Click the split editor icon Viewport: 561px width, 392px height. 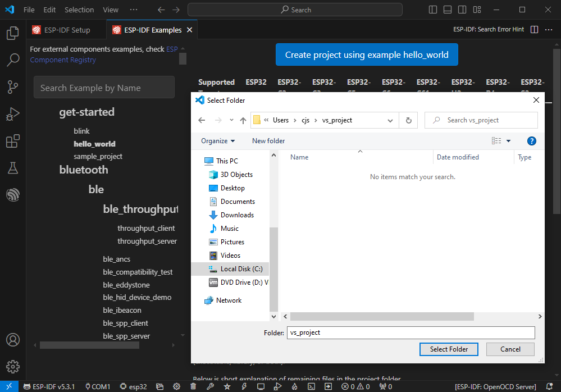pyautogui.click(x=534, y=30)
